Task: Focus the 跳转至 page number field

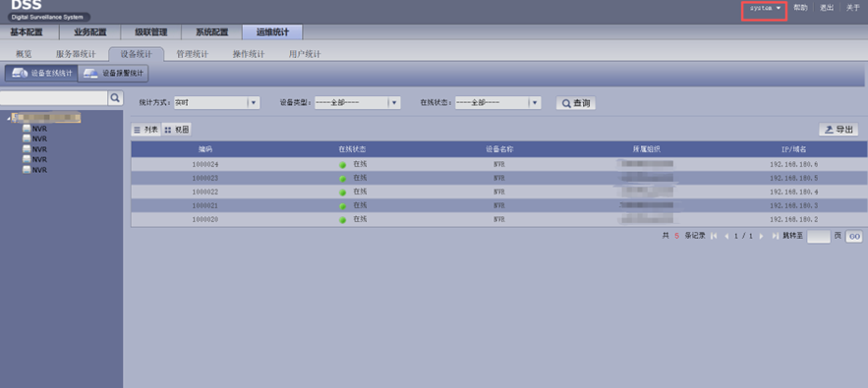Action: pyautogui.click(x=819, y=237)
